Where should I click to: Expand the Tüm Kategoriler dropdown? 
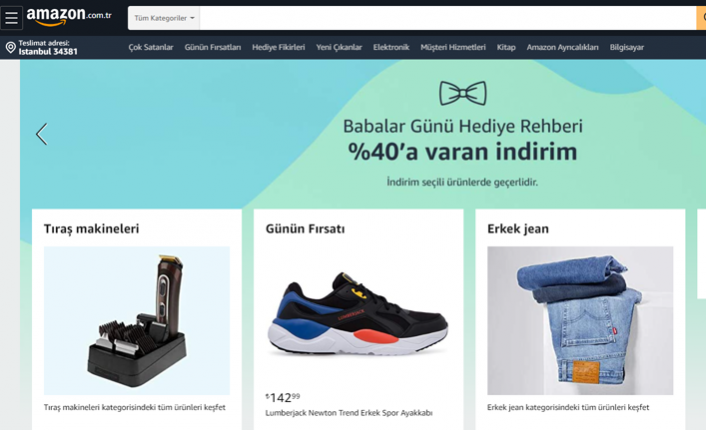(x=164, y=18)
